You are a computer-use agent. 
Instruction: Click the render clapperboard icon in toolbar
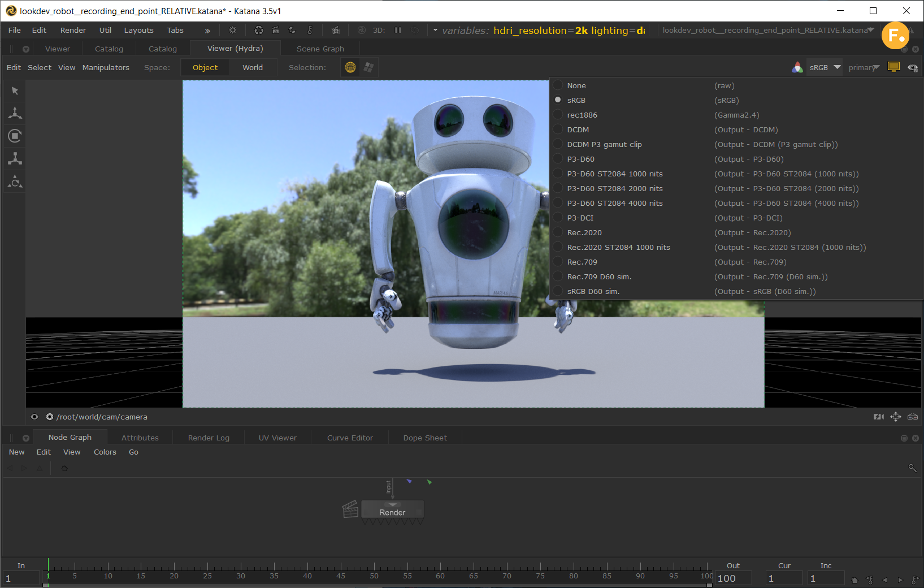coord(275,30)
